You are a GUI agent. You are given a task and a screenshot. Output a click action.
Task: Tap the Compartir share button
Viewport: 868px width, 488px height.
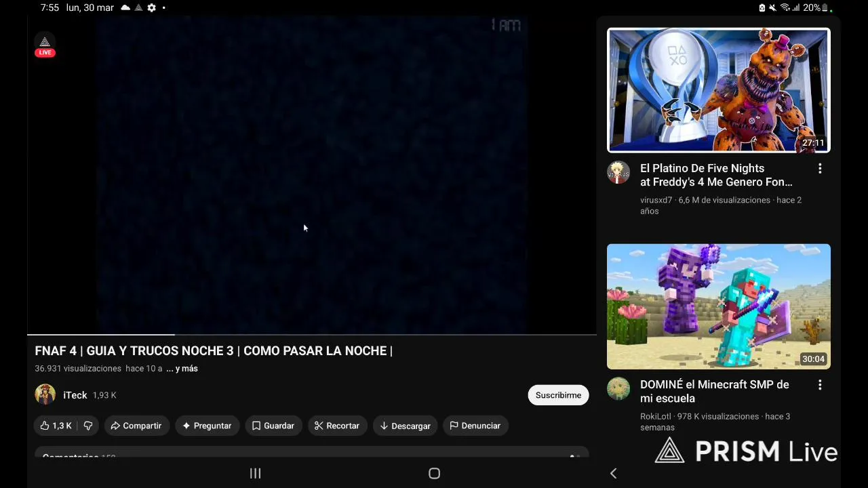point(136,426)
